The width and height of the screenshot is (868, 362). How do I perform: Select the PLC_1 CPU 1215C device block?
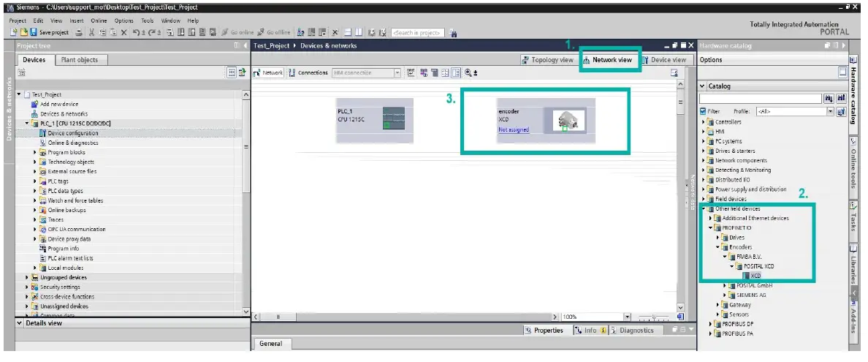click(374, 120)
